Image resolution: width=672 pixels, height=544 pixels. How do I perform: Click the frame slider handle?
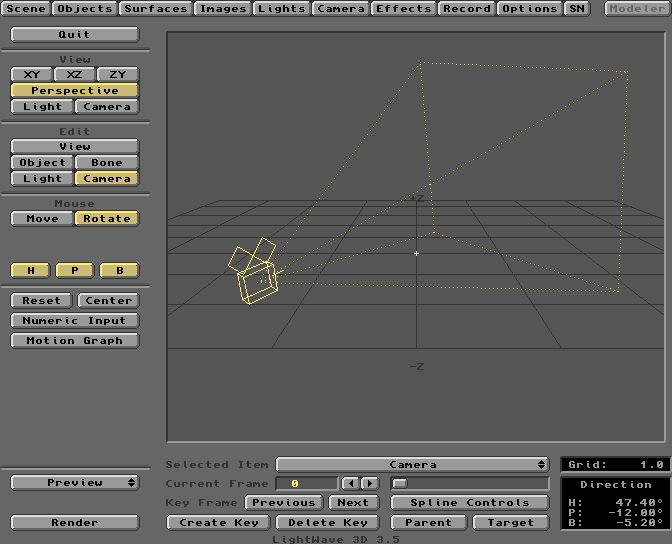400,484
